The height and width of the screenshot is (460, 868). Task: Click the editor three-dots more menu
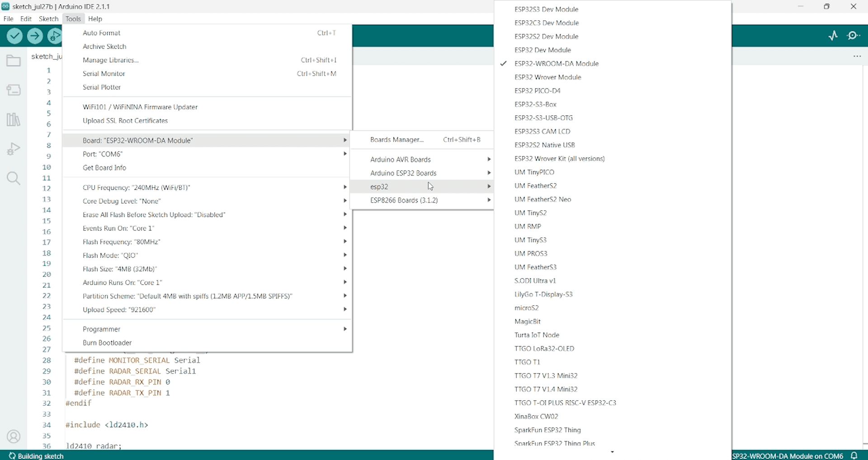pyautogui.click(x=857, y=56)
